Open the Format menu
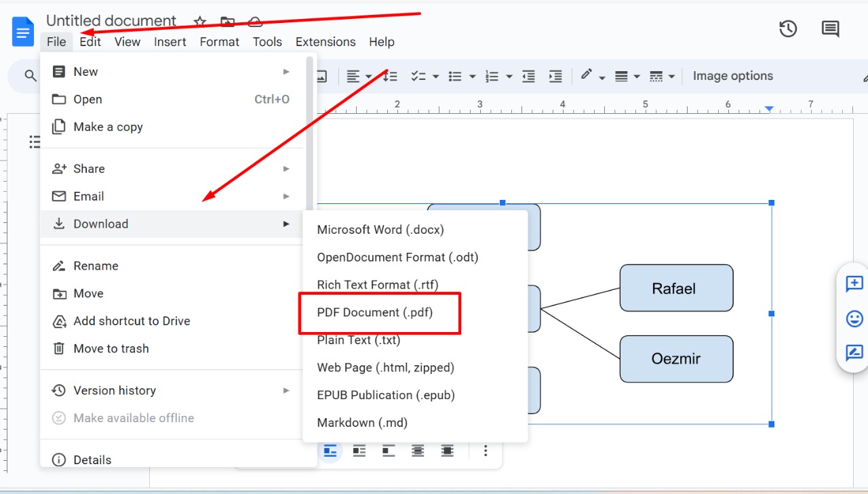The height and width of the screenshot is (494, 868). point(220,42)
